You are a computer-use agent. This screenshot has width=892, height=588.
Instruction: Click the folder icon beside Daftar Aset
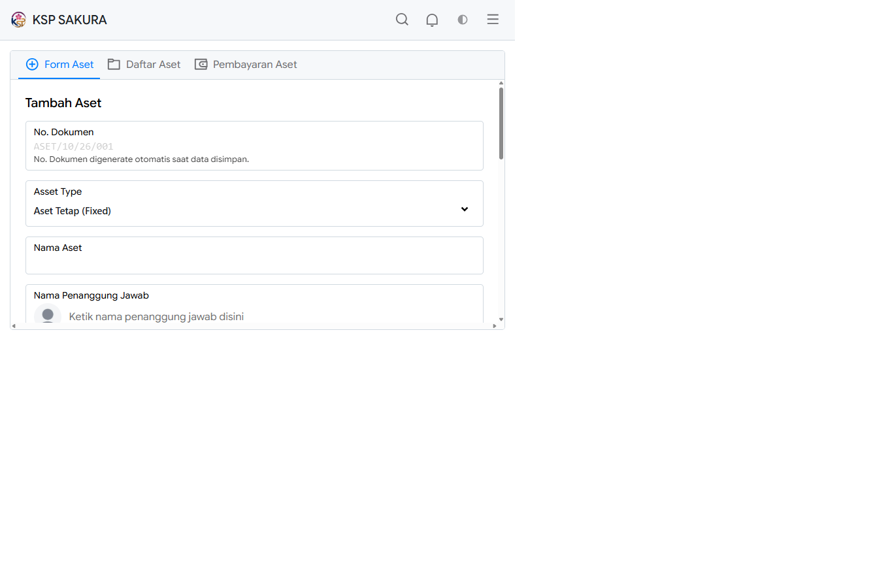coord(114,64)
